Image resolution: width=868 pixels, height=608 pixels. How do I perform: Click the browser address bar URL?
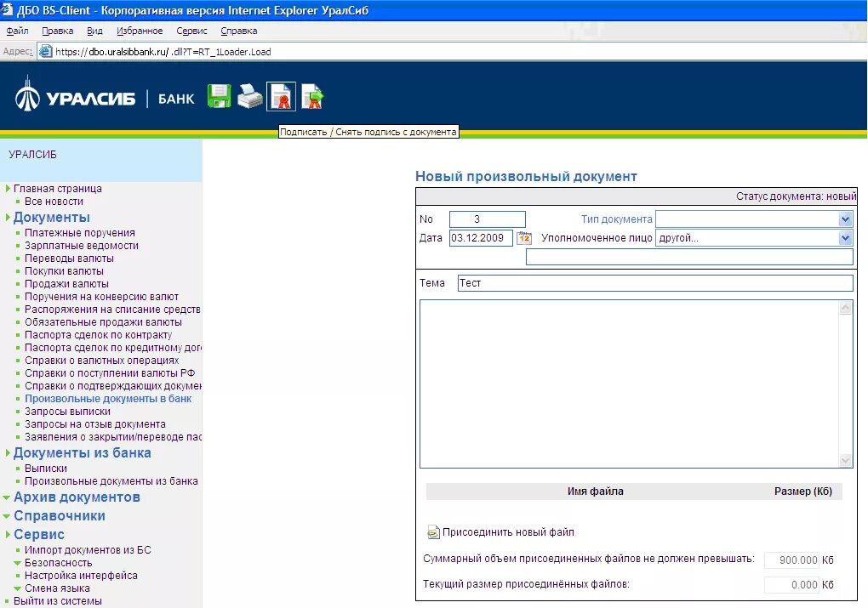coord(163,52)
